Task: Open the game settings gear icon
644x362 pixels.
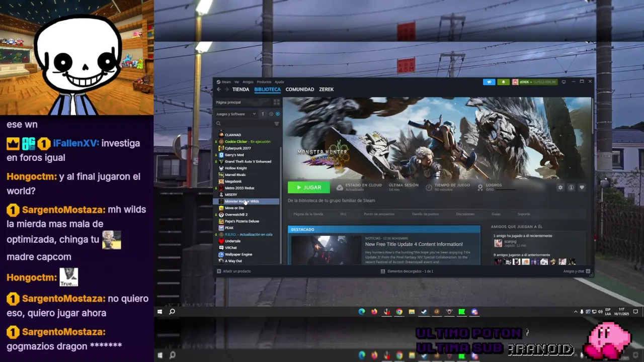Action: [560, 188]
